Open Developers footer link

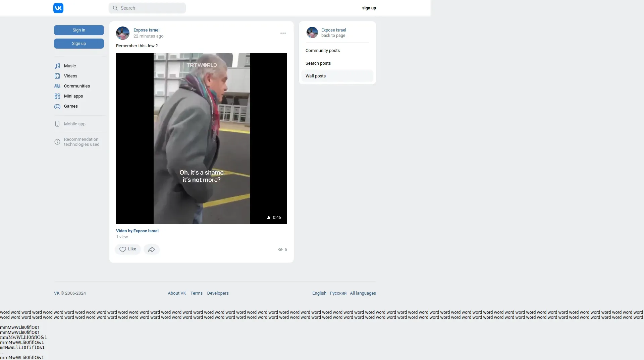[218, 293]
